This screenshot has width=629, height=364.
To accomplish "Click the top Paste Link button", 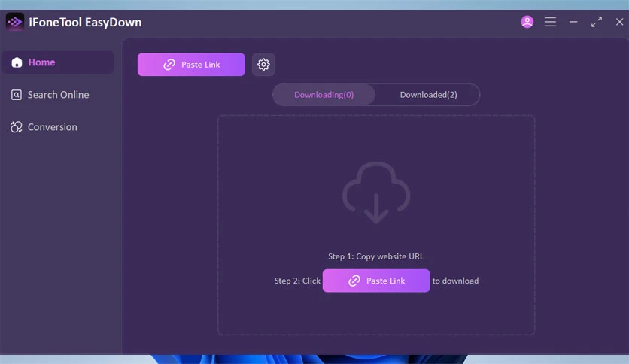I will [x=191, y=64].
